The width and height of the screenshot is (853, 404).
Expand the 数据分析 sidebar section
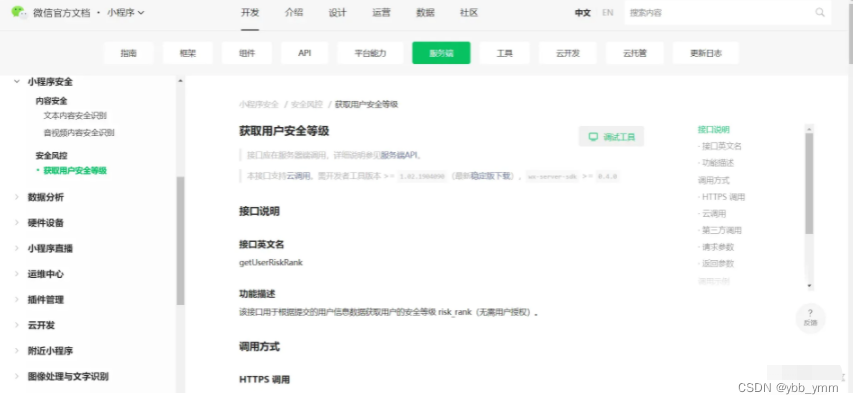tap(16, 197)
